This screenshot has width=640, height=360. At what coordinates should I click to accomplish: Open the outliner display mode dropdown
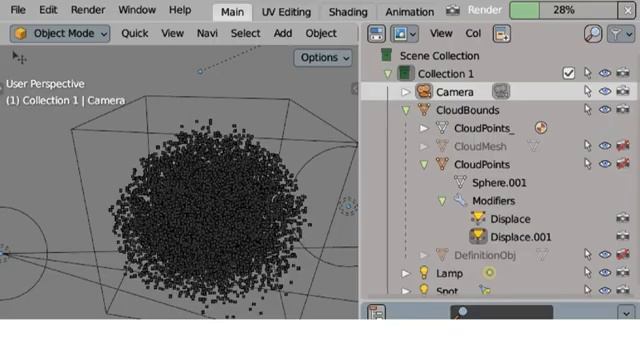[x=404, y=34]
